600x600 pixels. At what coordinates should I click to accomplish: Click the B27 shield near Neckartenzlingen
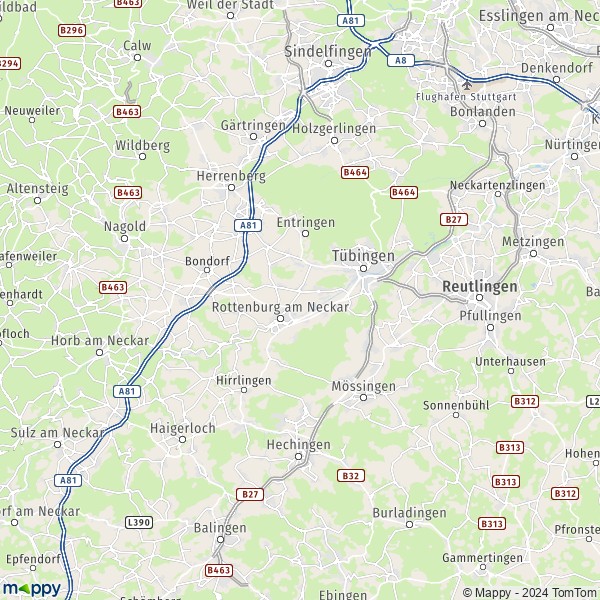(x=454, y=220)
